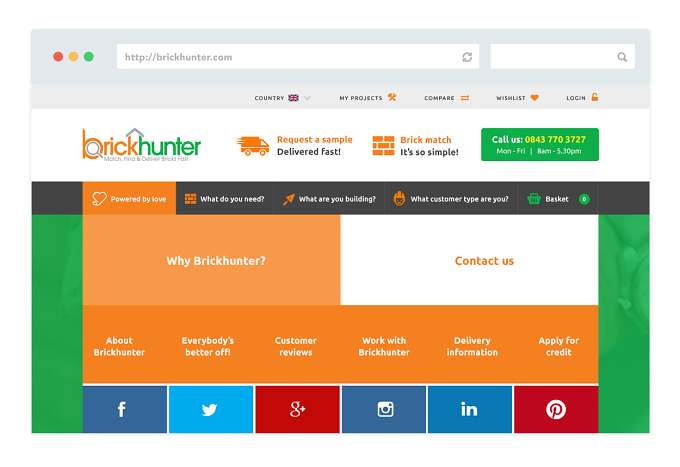Screen dimensions: 680x467
Task: Open the What do you need? menu
Action: 225,199
